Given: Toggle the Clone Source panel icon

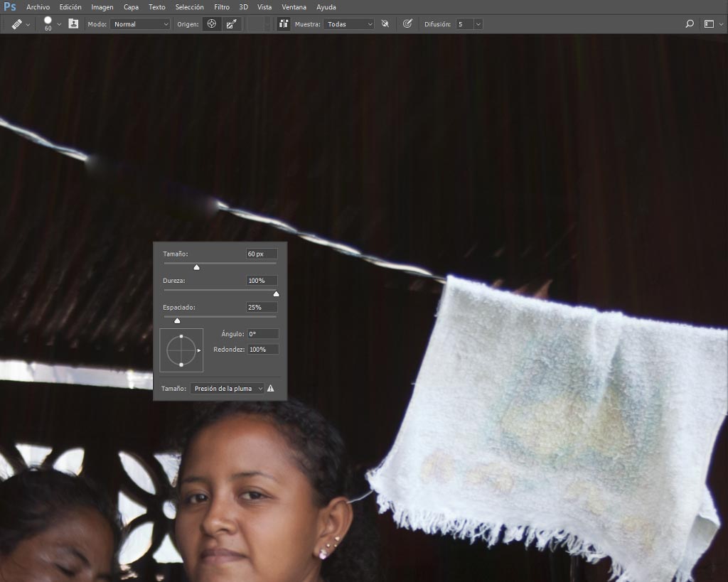Looking at the screenshot, I should 73,23.
